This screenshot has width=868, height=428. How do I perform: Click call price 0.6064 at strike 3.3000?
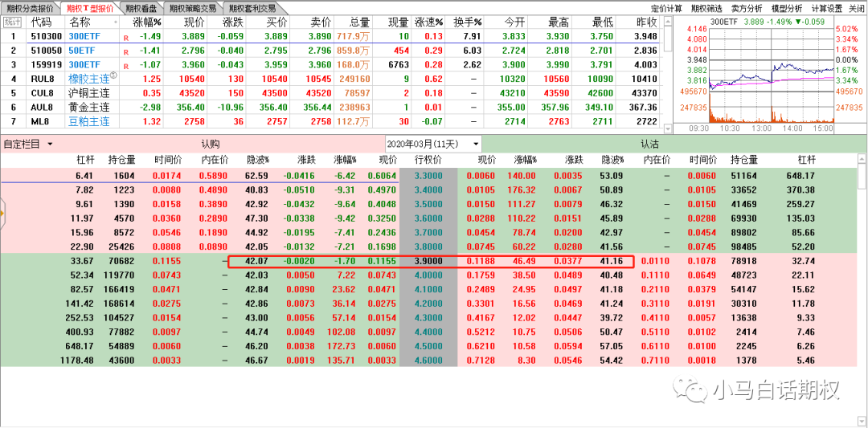click(382, 175)
